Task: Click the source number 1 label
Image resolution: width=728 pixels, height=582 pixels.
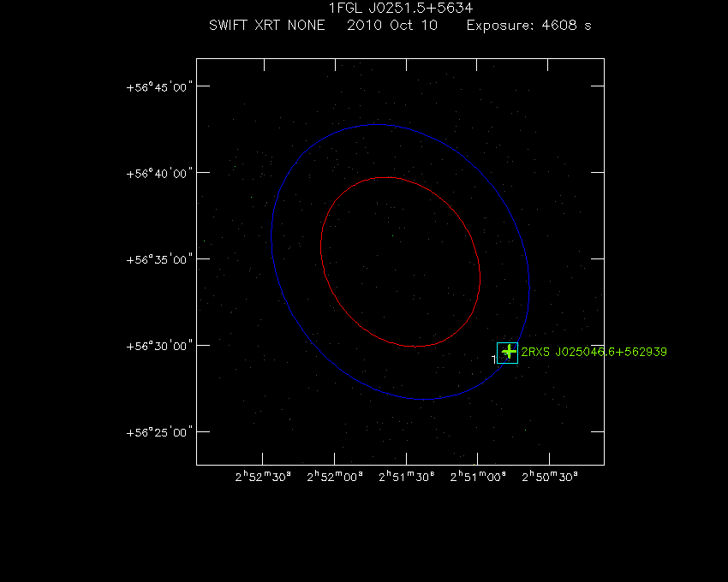Action: (493, 359)
